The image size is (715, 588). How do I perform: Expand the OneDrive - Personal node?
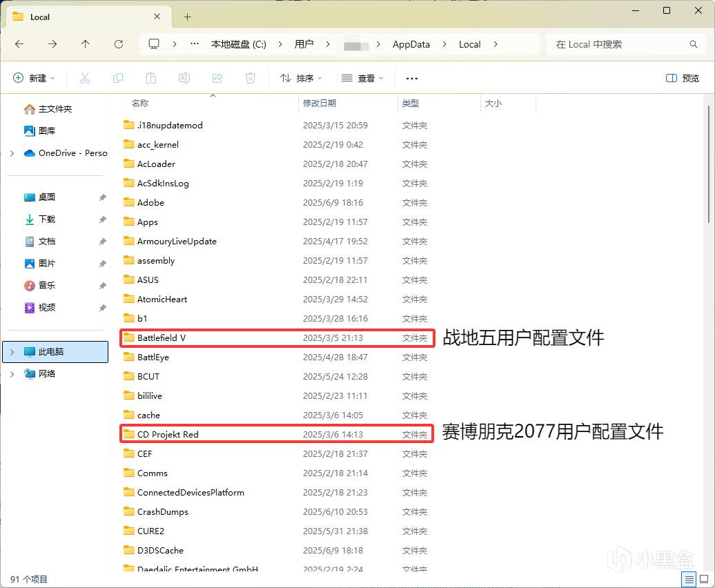[x=12, y=153]
